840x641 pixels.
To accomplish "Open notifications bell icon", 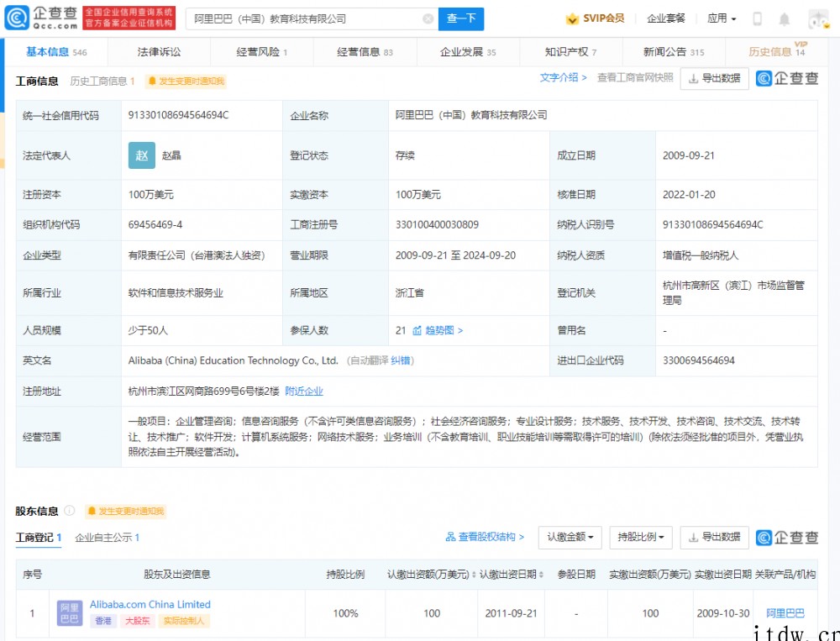I will point(784,19).
